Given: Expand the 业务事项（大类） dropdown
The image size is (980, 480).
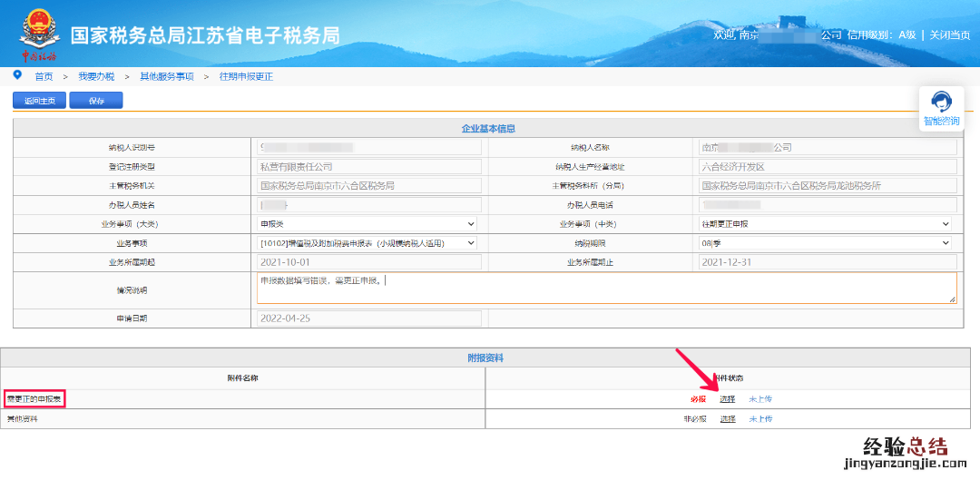Looking at the screenshot, I should 368,223.
